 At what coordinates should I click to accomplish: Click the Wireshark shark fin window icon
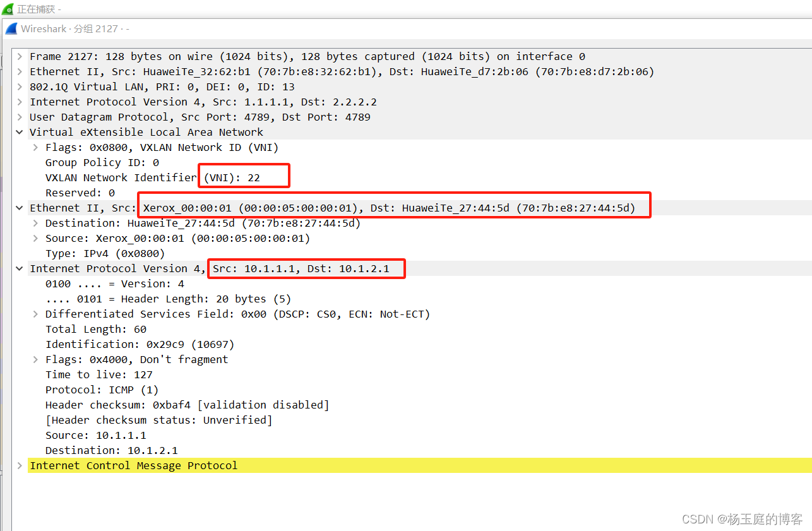(x=11, y=29)
